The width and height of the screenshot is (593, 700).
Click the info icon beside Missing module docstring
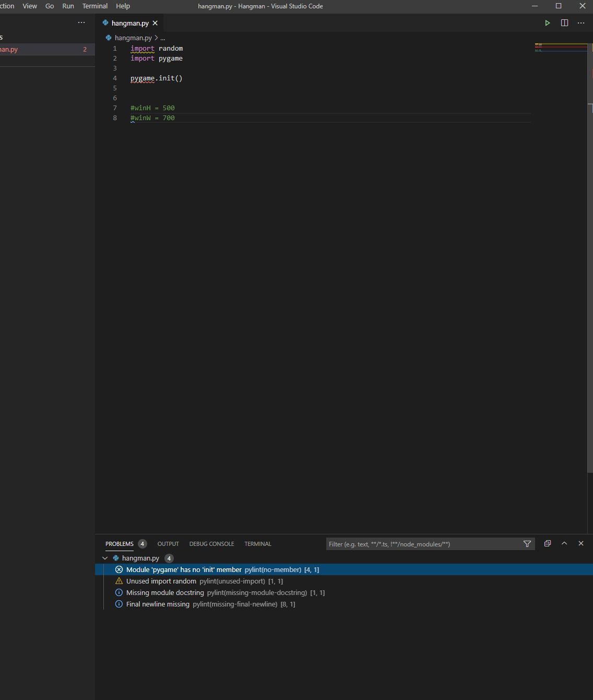point(119,592)
